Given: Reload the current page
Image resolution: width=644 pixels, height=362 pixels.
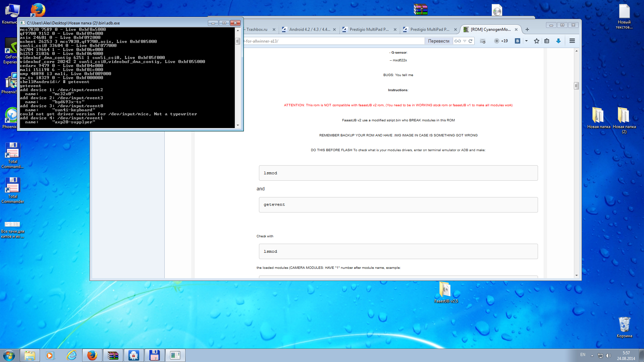Looking at the screenshot, I should pos(471,41).
